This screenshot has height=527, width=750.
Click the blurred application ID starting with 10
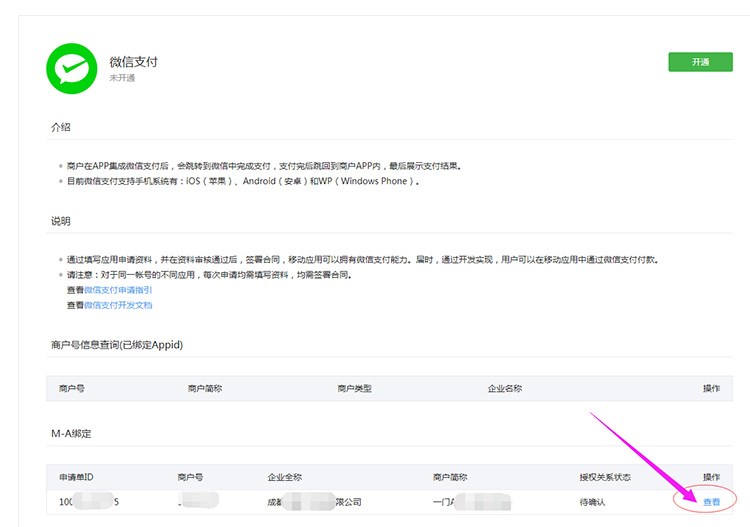(89, 502)
